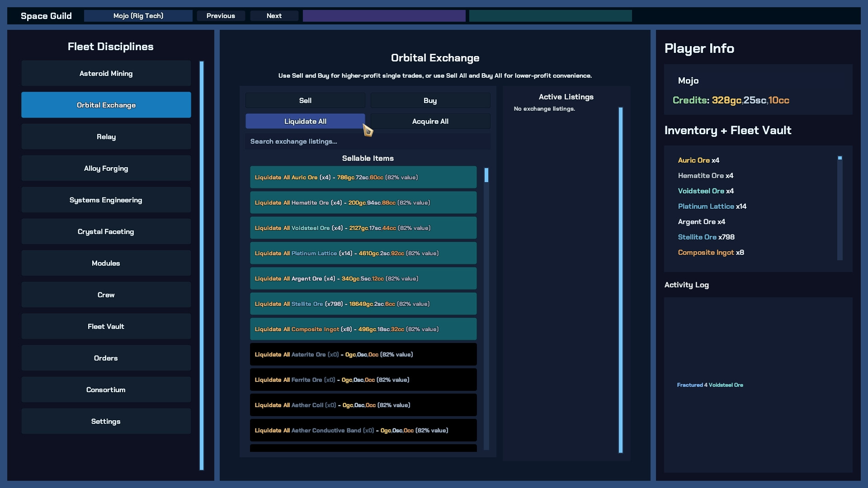Screen dimensions: 868x488
Task: Liquidate all Stellite Ore x798
Action: [363, 304]
